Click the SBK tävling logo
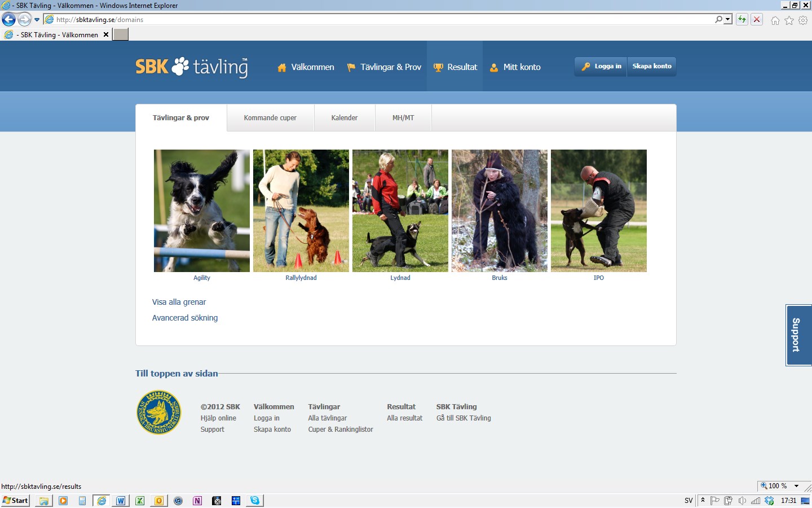This screenshot has height=508, width=812. click(192, 67)
